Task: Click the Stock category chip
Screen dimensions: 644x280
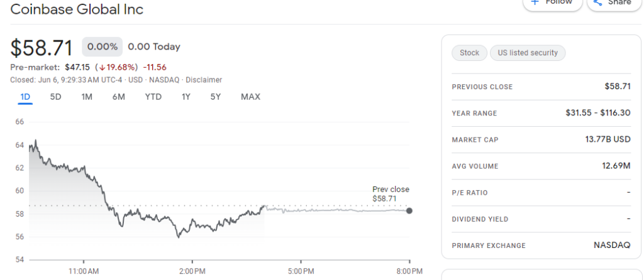Action: click(469, 53)
